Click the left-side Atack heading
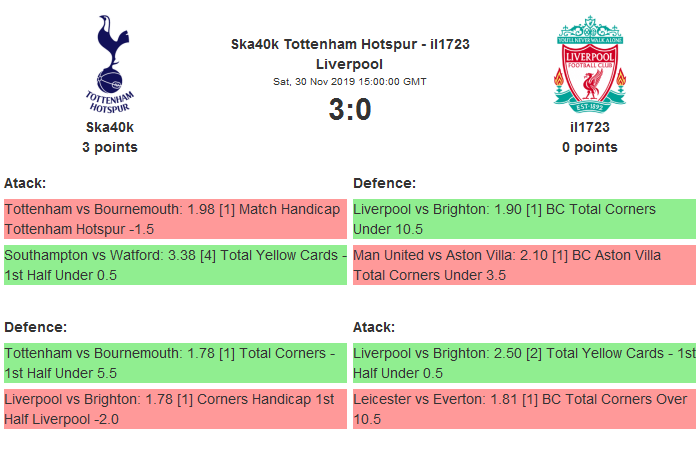This screenshot has height=460, width=700. [x=25, y=183]
